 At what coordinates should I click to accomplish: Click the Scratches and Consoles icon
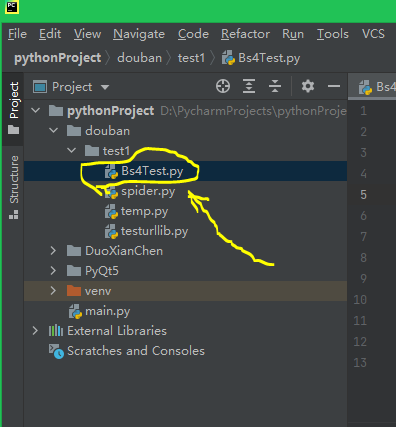coord(56,351)
